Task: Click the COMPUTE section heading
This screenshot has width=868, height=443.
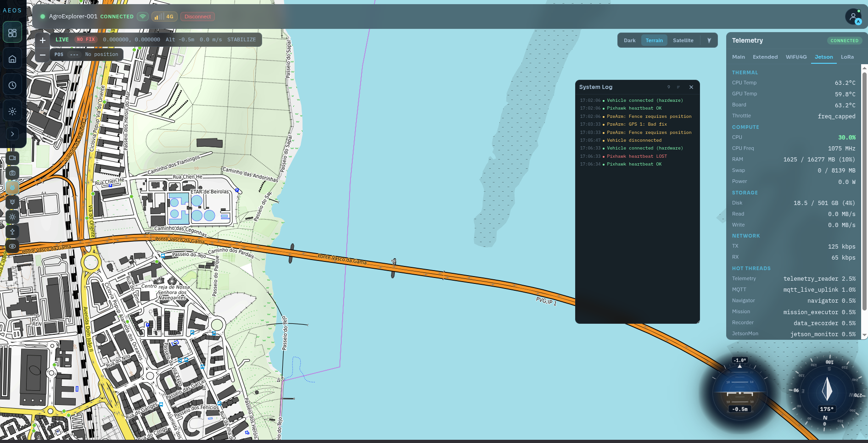Action: (x=745, y=127)
